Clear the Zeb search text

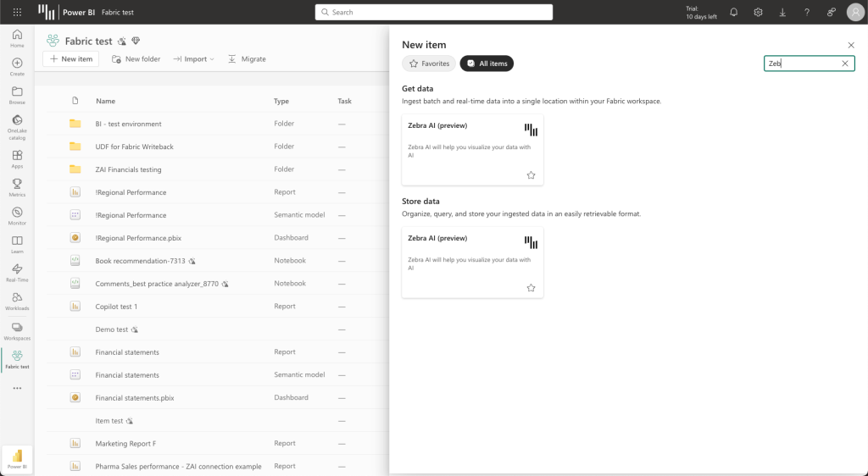845,64
